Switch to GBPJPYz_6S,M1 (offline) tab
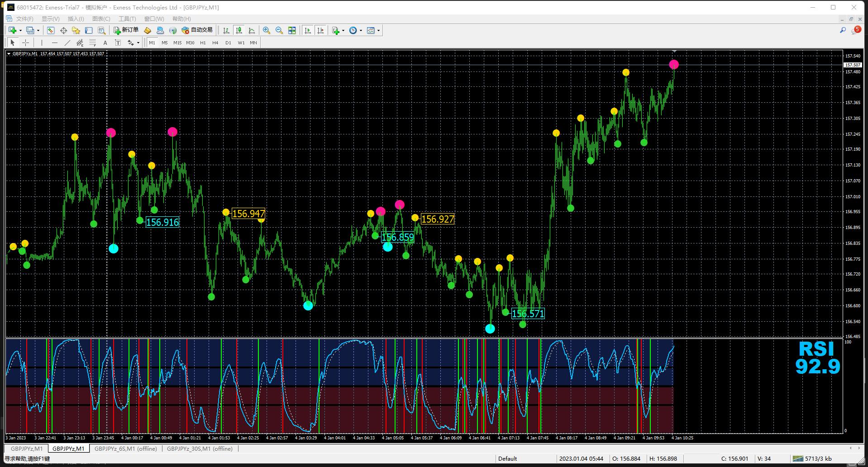Image resolution: width=868 pixels, height=467 pixels. tap(125, 448)
